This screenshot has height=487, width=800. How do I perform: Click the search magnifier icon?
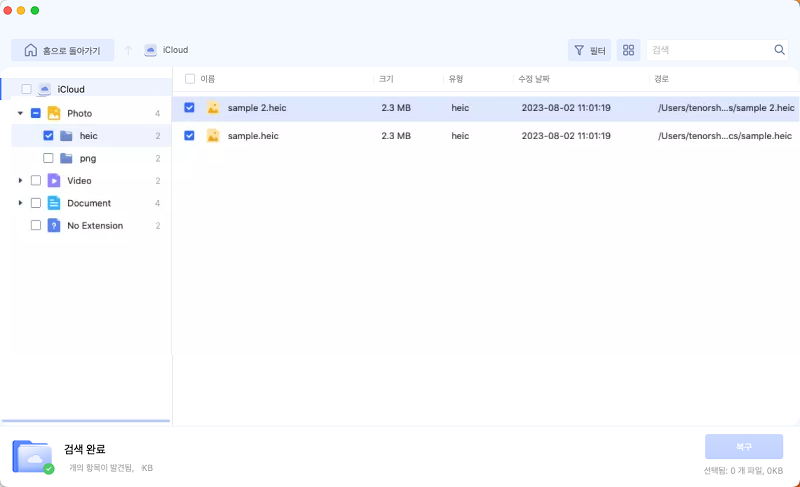(x=779, y=50)
